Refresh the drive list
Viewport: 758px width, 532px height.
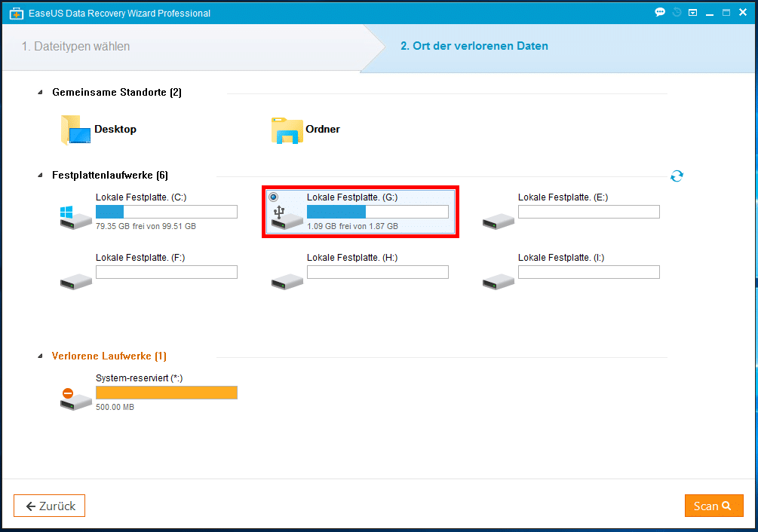tap(677, 176)
